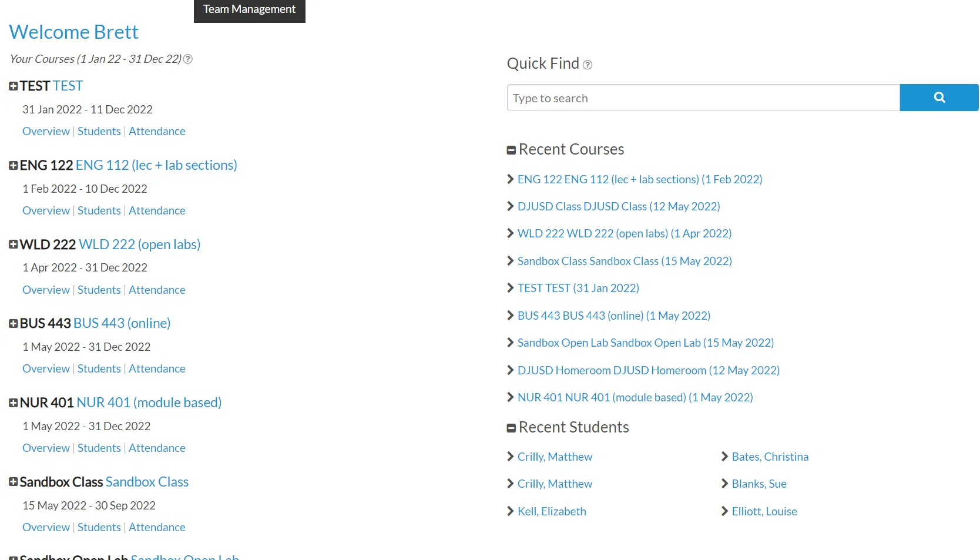This screenshot has height=560, width=980.
Task: Click the magnifying glass search button
Action: pyautogui.click(x=938, y=98)
